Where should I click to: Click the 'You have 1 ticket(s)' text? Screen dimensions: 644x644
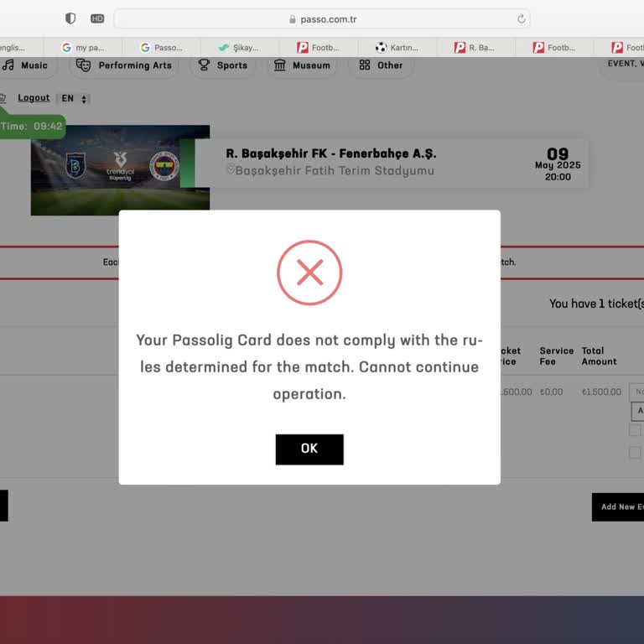coord(596,304)
